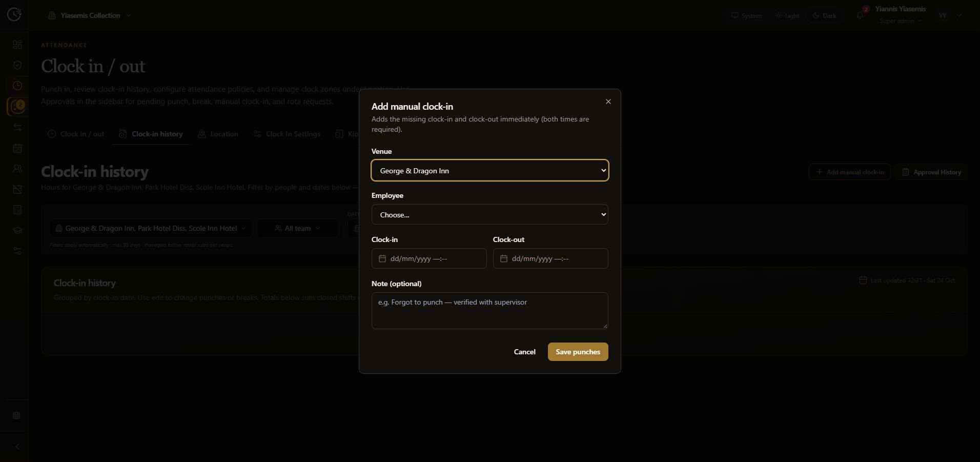Open Approval History
Image resolution: width=980 pixels, height=462 pixels.
click(931, 172)
